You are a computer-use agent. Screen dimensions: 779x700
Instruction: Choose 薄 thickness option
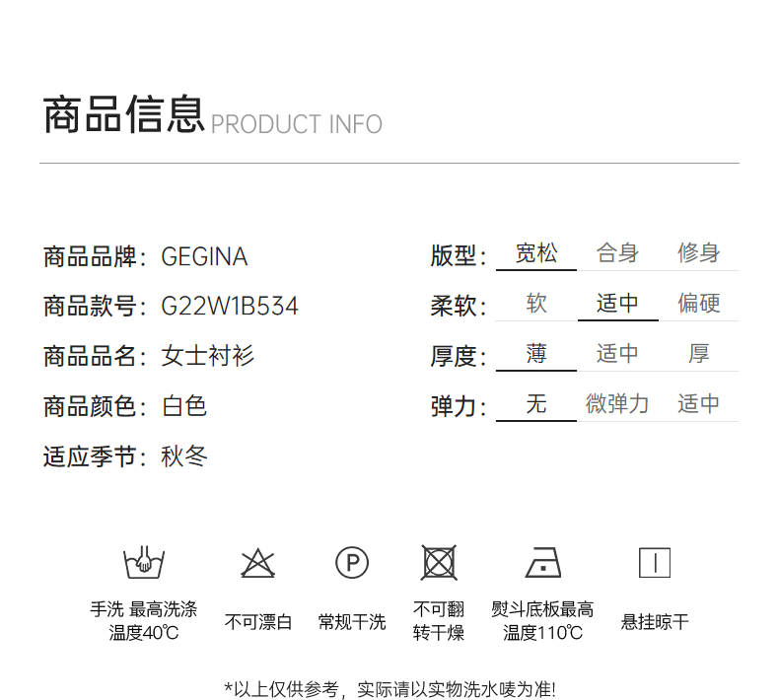click(536, 354)
